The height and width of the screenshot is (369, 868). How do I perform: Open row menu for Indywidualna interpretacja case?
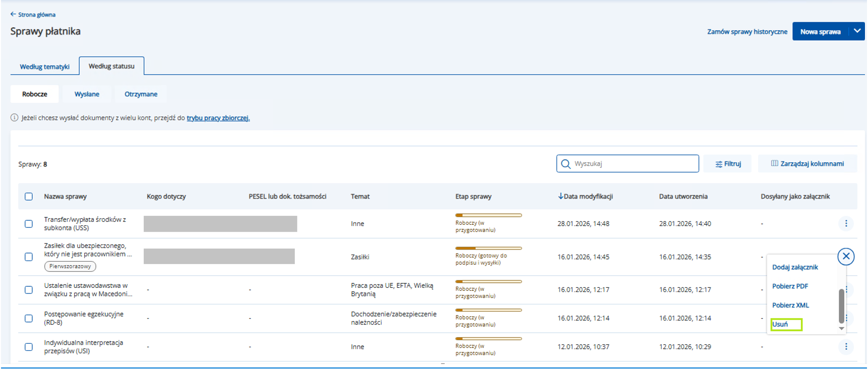pyautogui.click(x=846, y=347)
